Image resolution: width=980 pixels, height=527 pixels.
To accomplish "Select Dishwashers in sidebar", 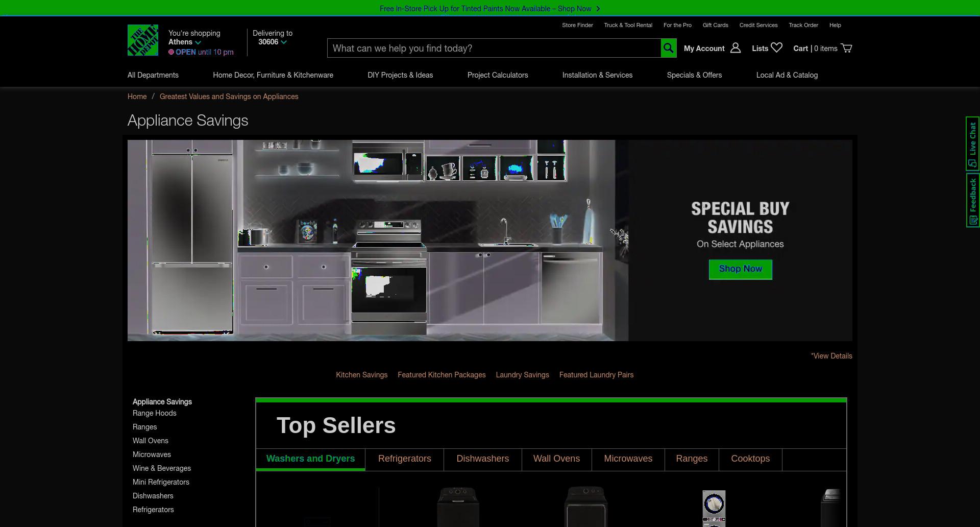I will point(153,496).
